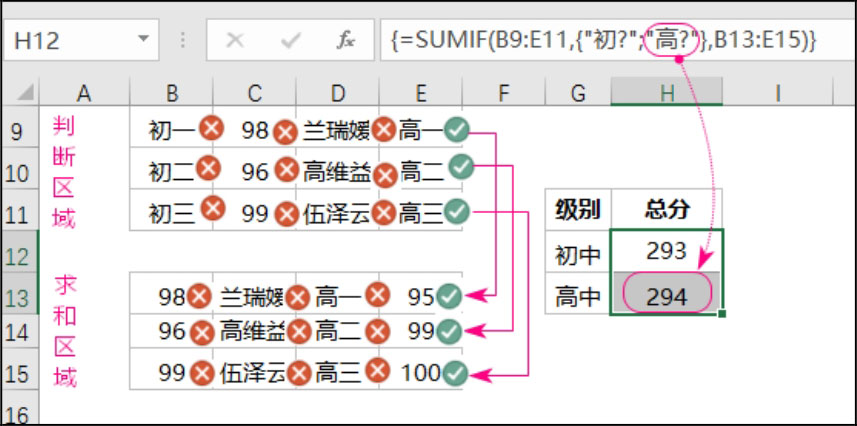Click the 初中 label cell
Screen dimensions: 857x426
[x=578, y=251]
